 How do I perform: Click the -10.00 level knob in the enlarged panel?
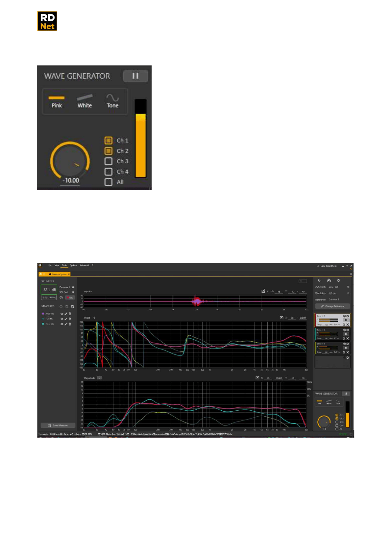pyautogui.click(x=70, y=161)
